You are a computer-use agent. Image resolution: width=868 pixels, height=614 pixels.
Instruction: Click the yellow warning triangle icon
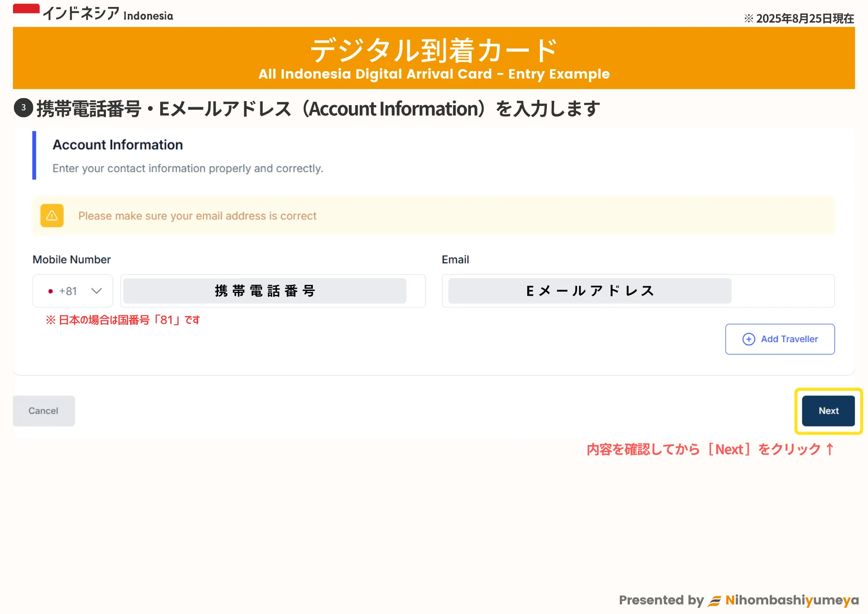coord(52,215)
